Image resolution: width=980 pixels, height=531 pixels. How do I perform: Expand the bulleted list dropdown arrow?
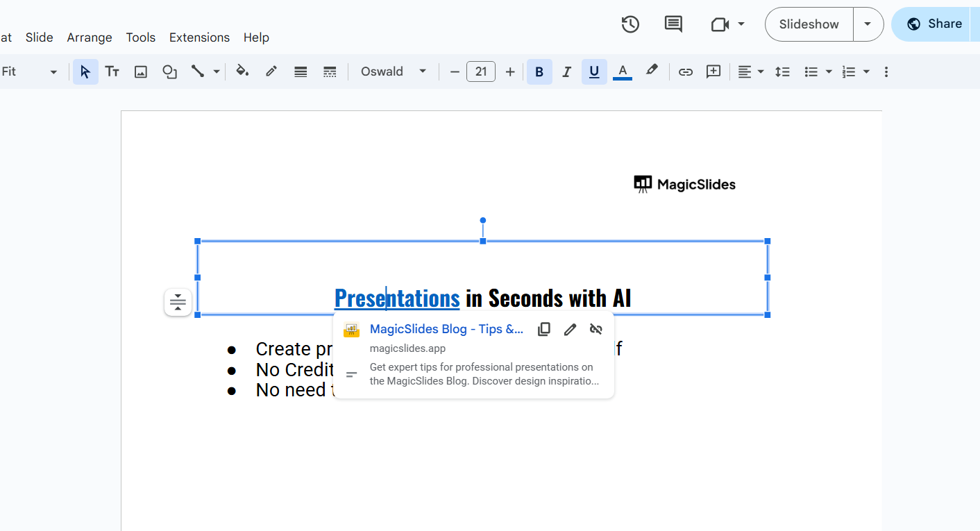tap(829, 71)
